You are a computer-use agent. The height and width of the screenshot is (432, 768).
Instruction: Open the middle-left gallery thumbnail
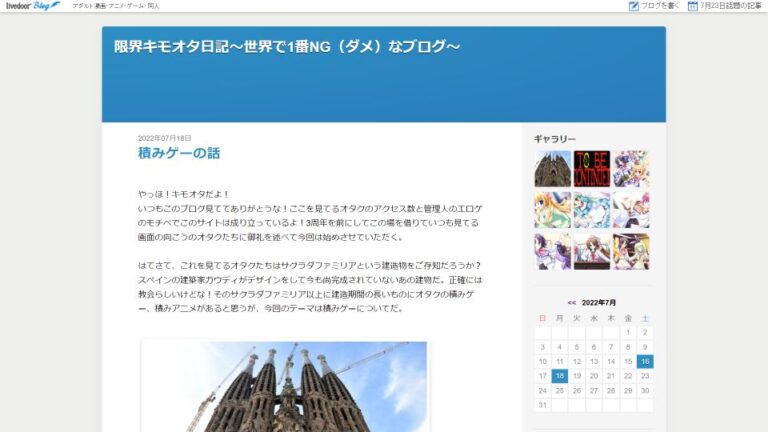(x=552, y=210)
